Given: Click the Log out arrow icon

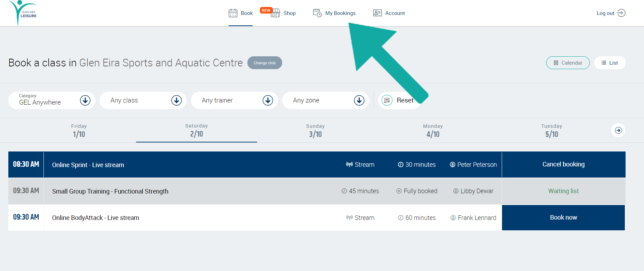Looking at the screenshot, I should 621,13.
